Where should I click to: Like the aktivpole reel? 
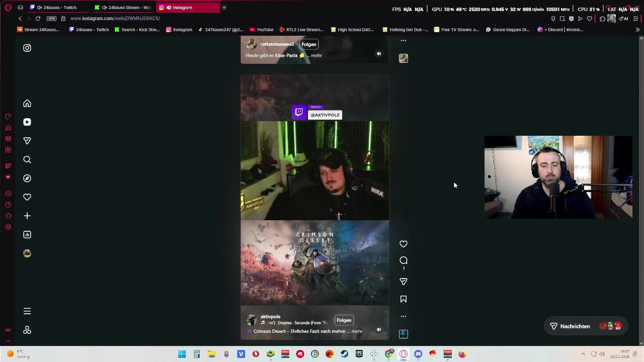[x=404, y=244]
